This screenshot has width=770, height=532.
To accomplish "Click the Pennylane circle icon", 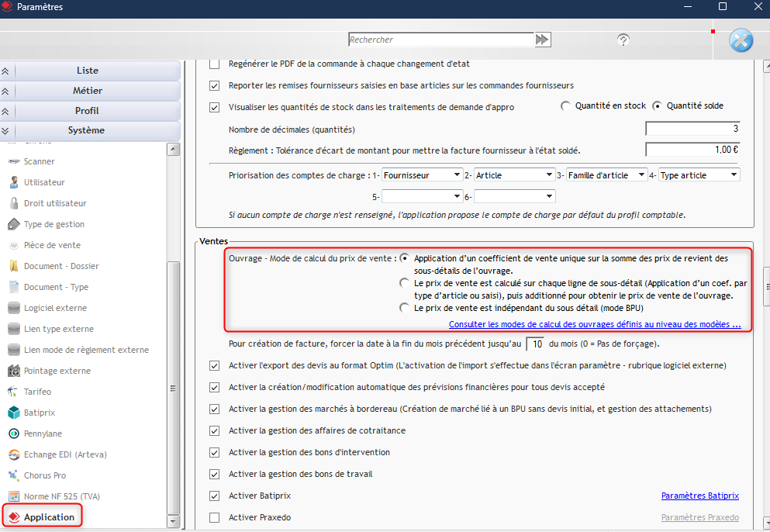I will (14, 434).
